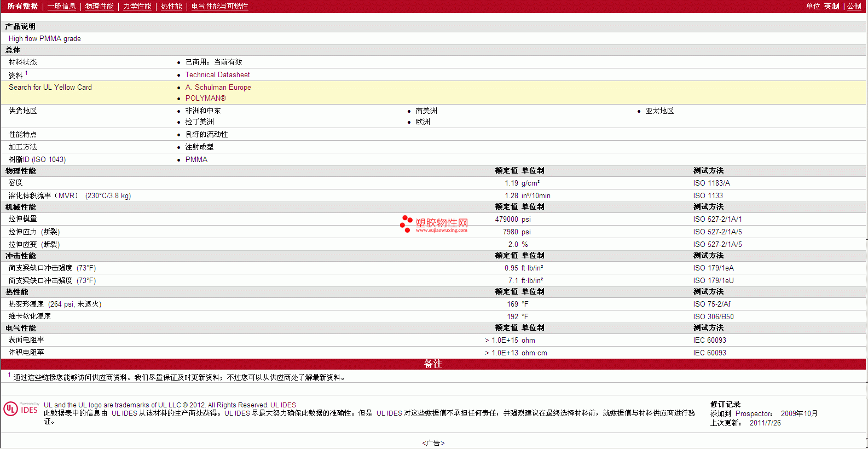Select 体积电阻率 value > 1.0E+13
Viewport: 868px width, 449px height.
click(501, 353)
